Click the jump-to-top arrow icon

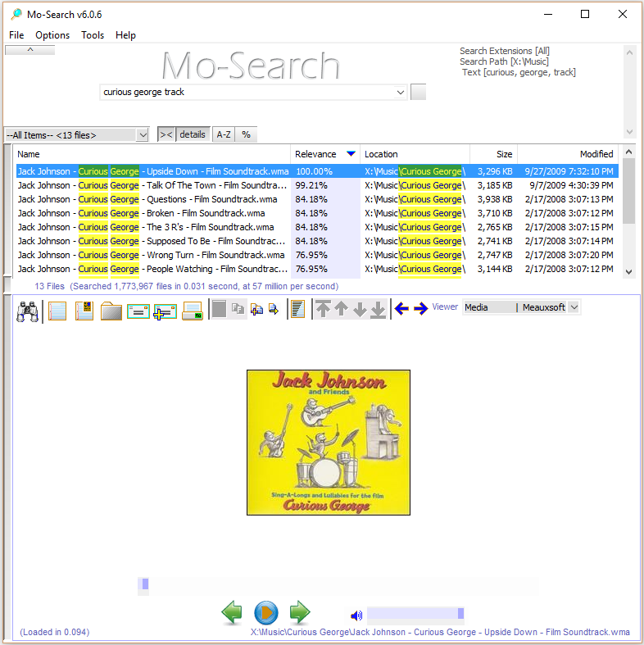(323, 309)
